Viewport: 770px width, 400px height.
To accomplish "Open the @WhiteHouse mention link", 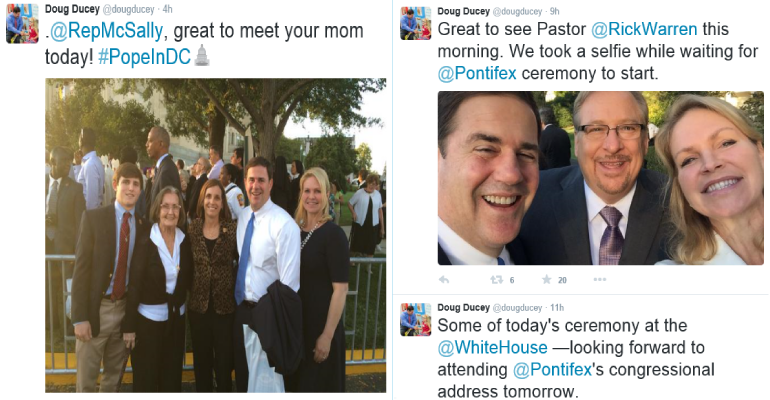I will (x=493, y=348).
